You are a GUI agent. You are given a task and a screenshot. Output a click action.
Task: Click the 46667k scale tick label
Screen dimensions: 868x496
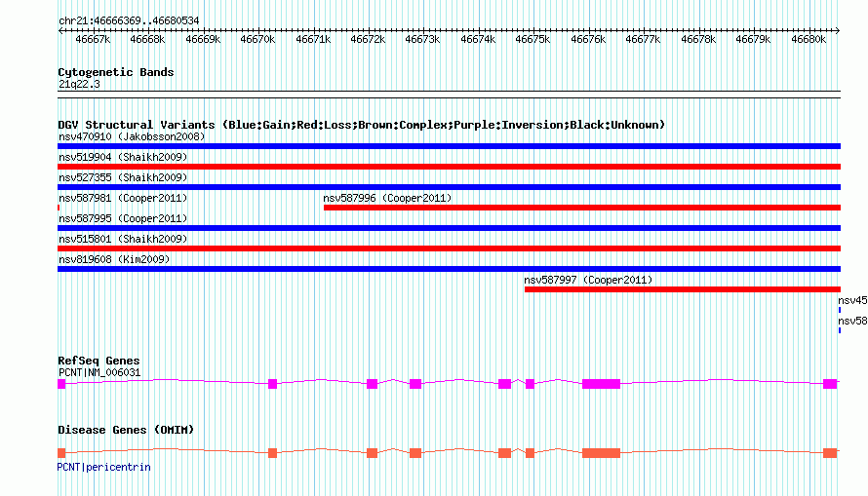pos(93,40)
